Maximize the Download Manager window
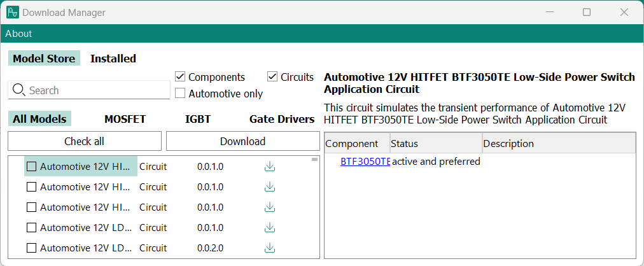Screen dimensions: 644x266 587,12
